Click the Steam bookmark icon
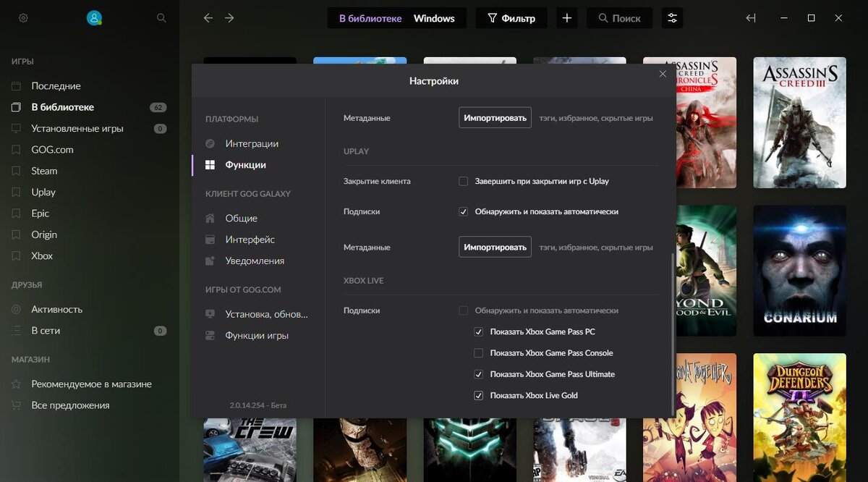 pyautogui.click(x=16, y=171)
